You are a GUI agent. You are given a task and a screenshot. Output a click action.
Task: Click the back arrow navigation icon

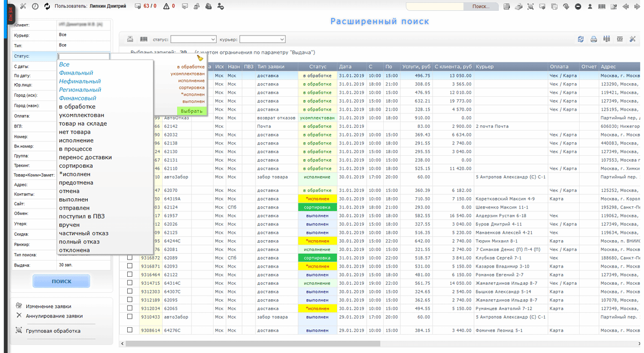[626, 6]
